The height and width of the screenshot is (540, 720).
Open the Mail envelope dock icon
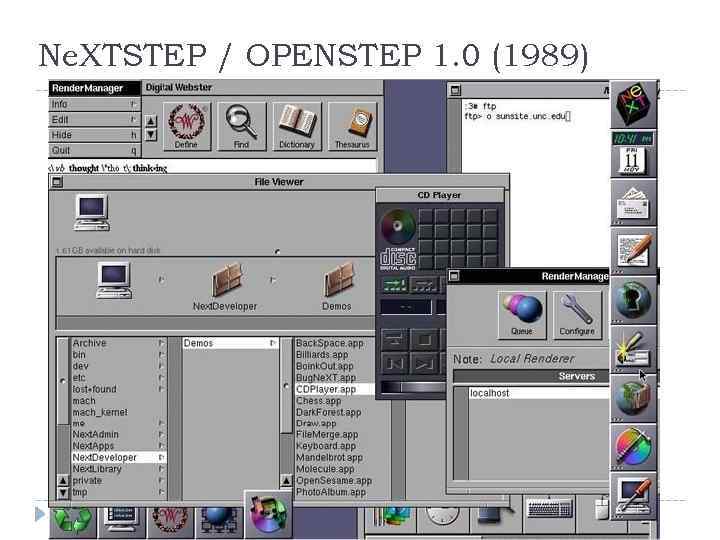(x=633, y=202)
